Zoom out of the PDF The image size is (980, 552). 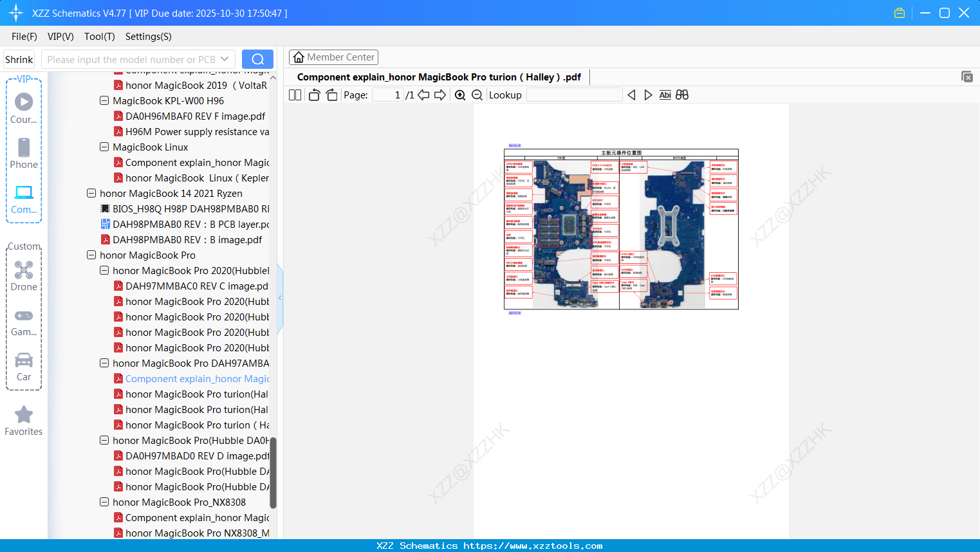[x=477, y=95]
